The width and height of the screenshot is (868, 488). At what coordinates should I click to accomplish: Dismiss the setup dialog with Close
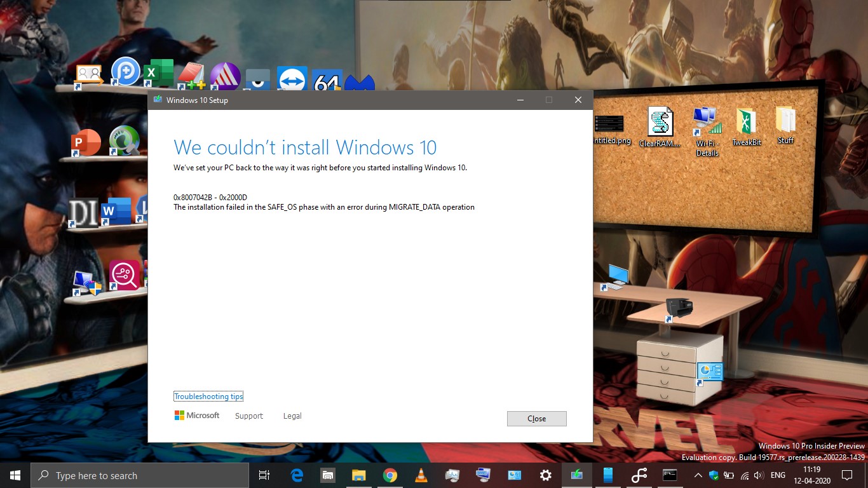(x=536, y=418)
